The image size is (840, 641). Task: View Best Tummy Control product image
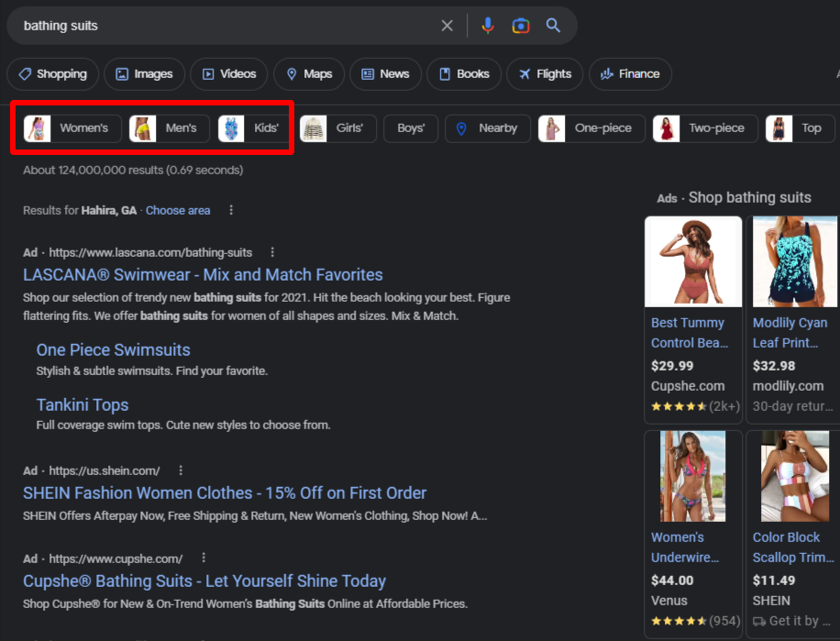[693, 262]
